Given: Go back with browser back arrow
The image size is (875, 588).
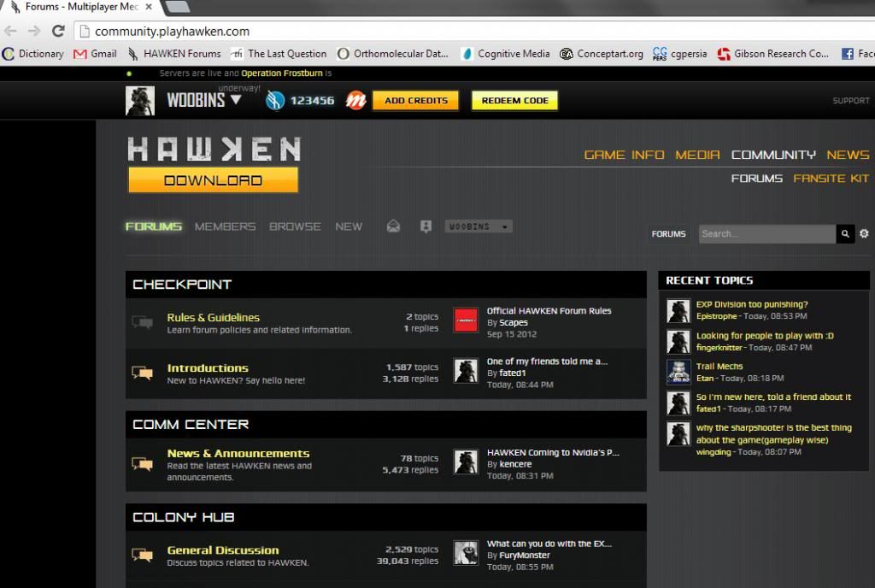Looking at the screenshot, I should [x=10, y=32].
